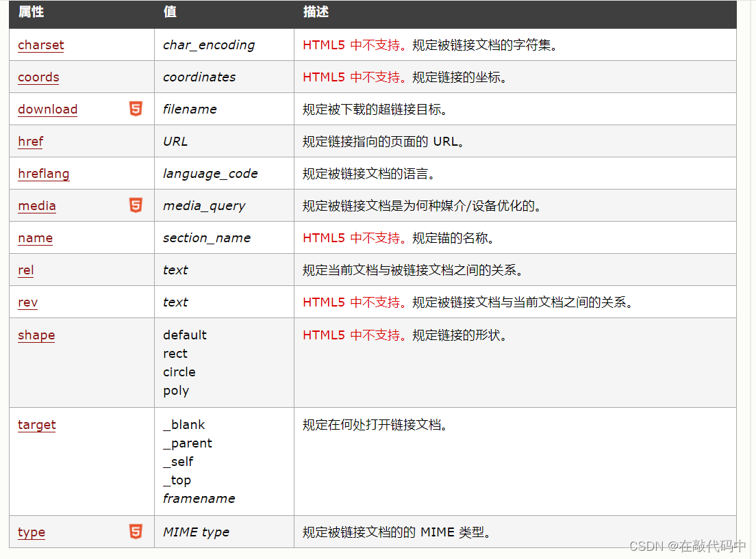Viewport: 756px width, 559px height.
Task: Click the 规定被下载的超链接目标 description
Action: (375, 109)
